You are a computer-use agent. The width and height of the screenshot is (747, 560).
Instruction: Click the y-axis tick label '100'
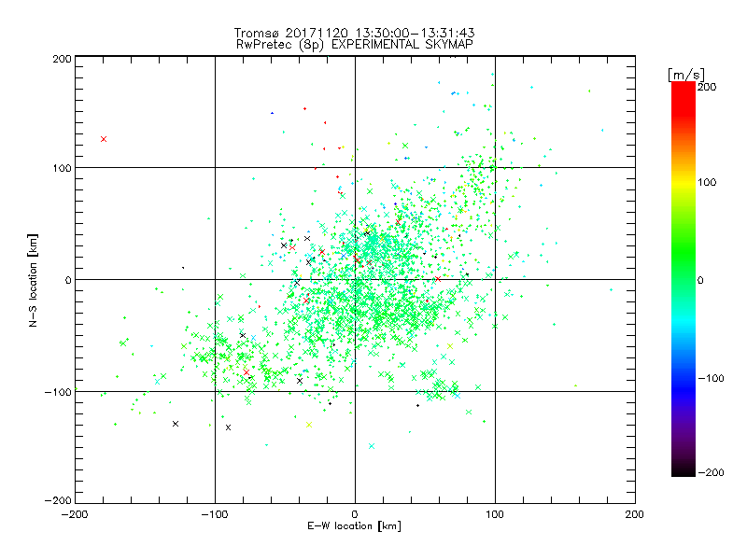[x=62, y=168]
